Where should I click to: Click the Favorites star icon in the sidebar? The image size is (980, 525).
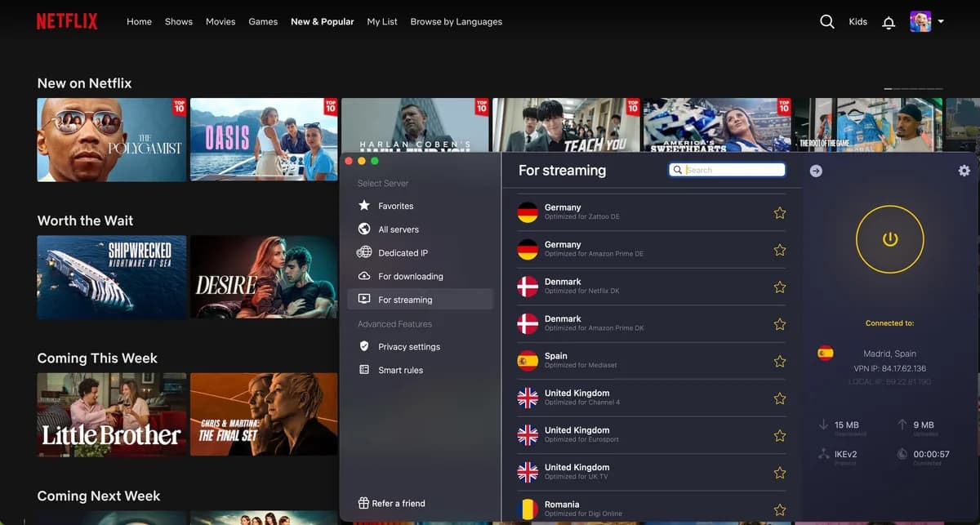click(364, 206)
